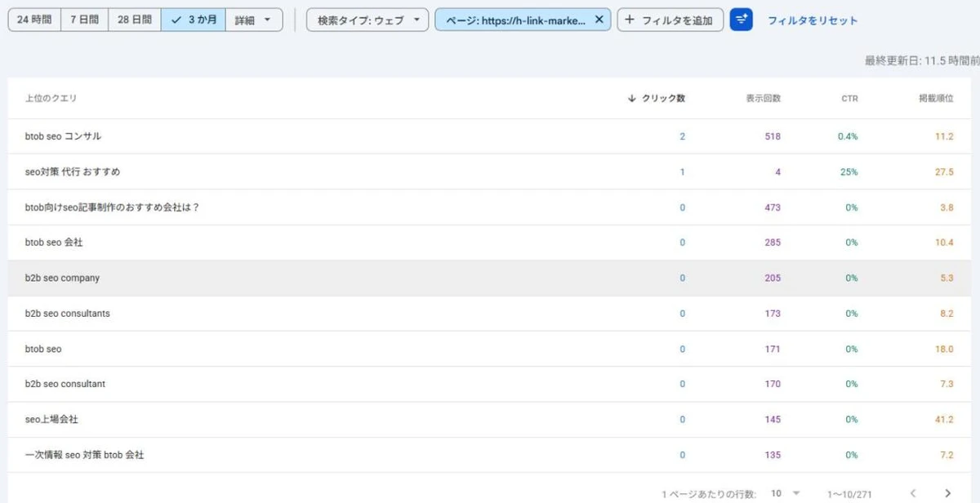Remove the page filter with its X icon
The height and width of the screenshot is (503, 980).
click(x=599, y=20)
